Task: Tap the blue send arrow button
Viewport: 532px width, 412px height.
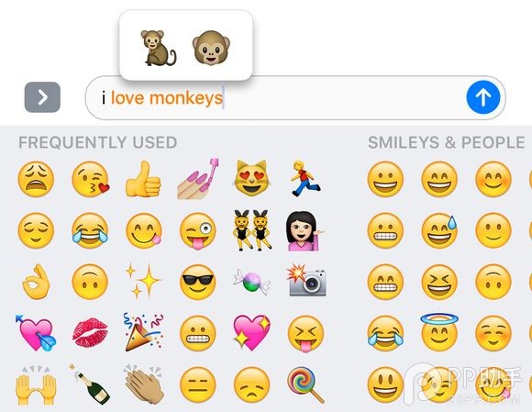Action: pos(482,97)
